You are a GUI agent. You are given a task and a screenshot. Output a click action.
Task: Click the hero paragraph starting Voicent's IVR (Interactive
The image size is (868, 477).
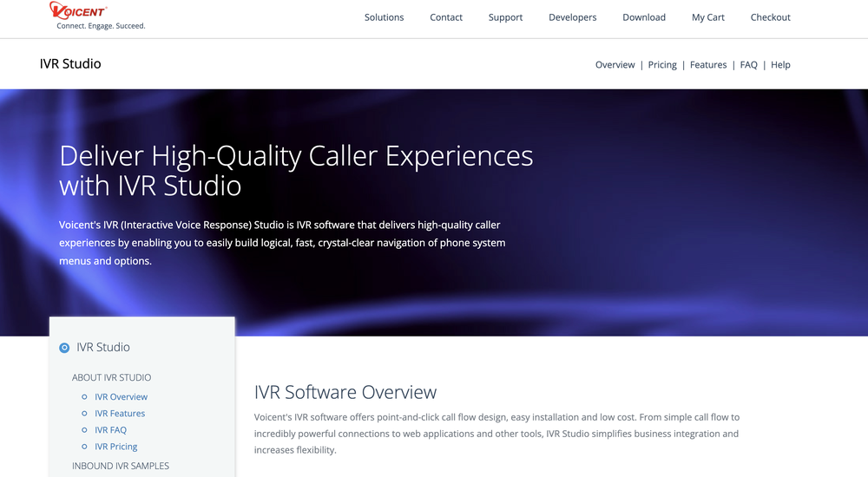pos(282,243)
